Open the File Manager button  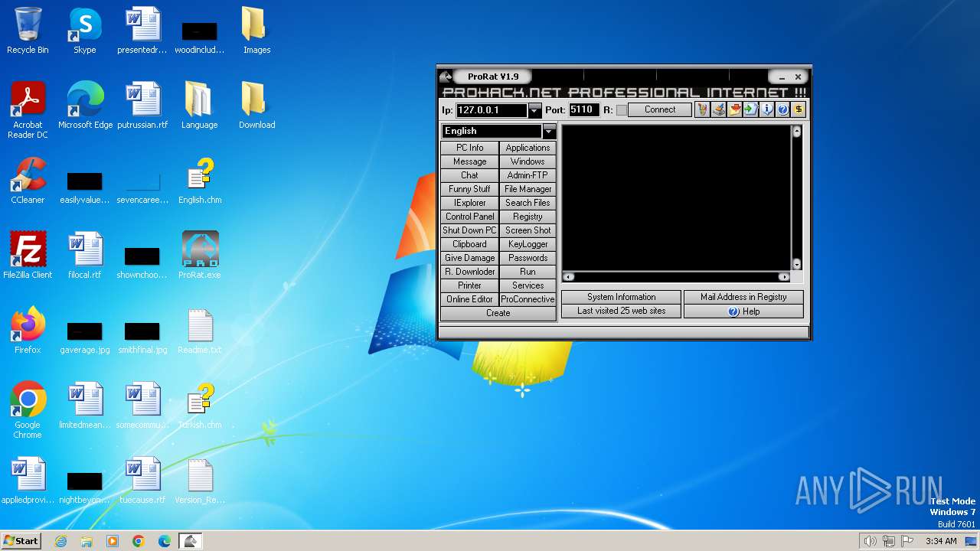pos(528,189)
